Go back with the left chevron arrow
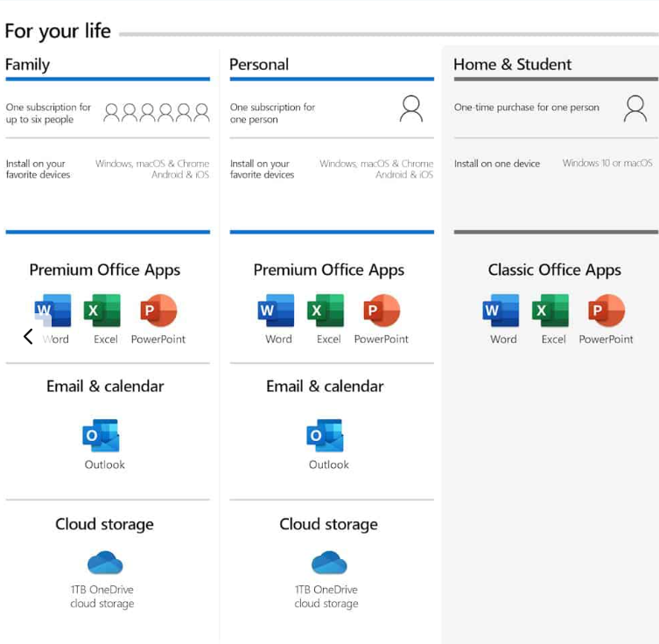The height and width of the screenshot is (644, 659). (x=28, y=336)
